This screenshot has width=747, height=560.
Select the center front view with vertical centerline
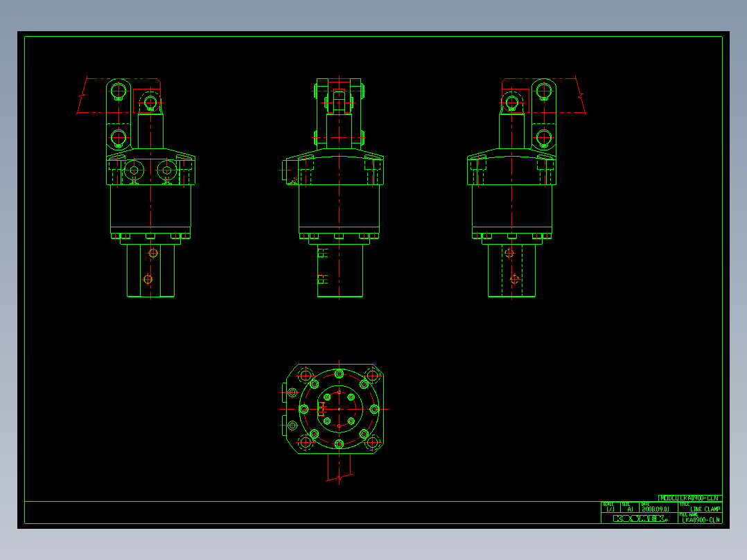tap(333, 188)
